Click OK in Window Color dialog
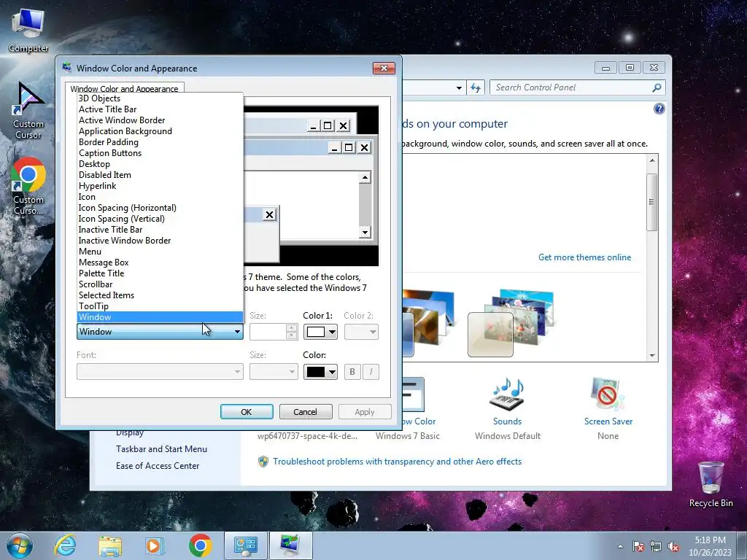The height and width of the screenshot is (560, 747). 247,411
